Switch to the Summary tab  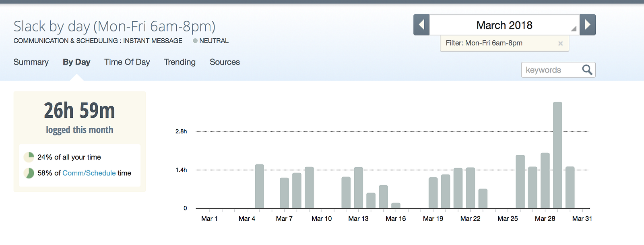pyautogui.click(x=31, y=62)
